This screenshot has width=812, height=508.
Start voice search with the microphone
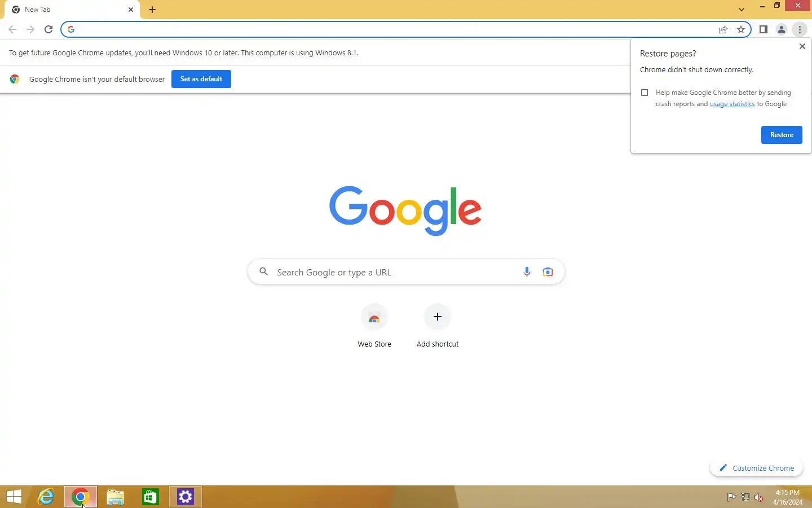tap(527, 272)
